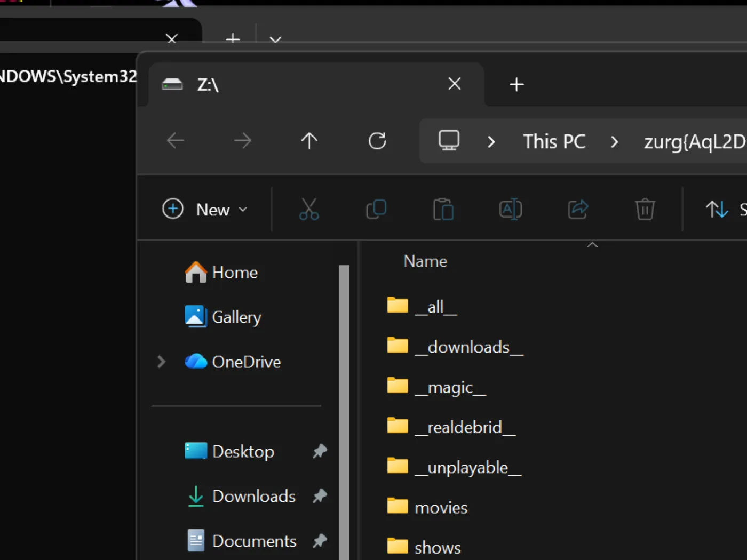Sort files by the Name column
This screenshot has width=747, height=560.
[425, 261]
